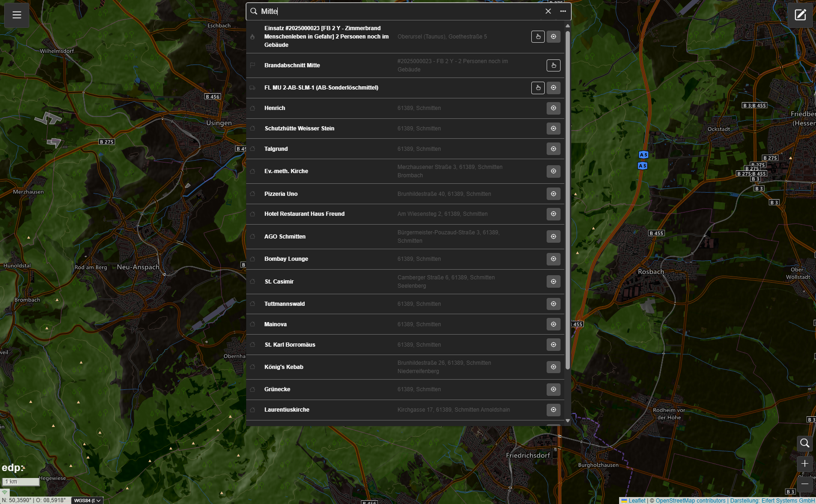
Task: Select the Schutzhütte Weisser Stein result
Action: point(299,129)
